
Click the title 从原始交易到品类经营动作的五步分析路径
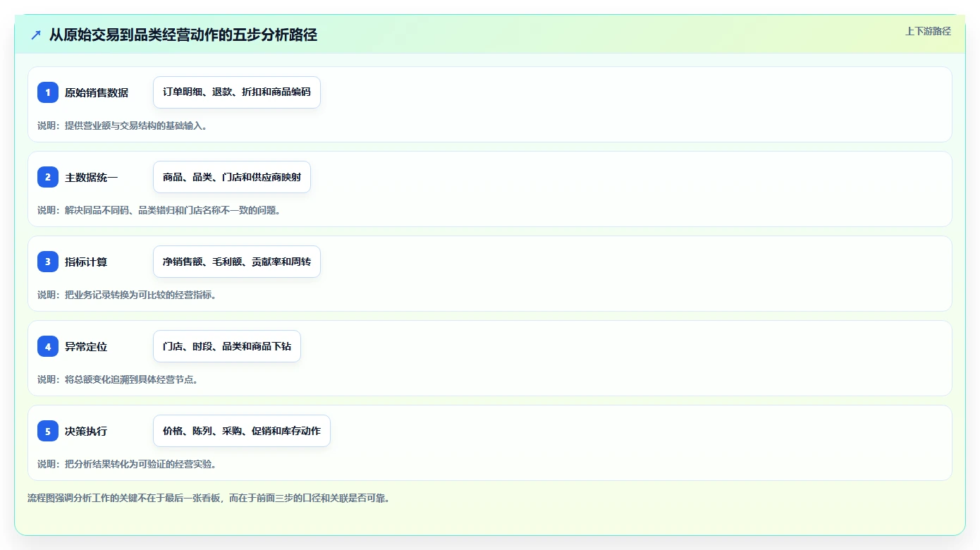point(183,35)
